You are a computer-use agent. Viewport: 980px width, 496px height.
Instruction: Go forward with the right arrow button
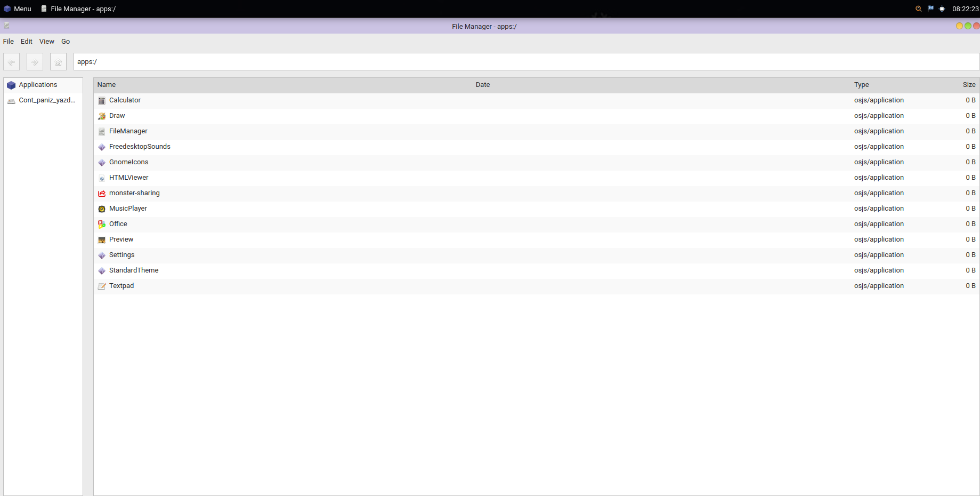click(35, 62)
